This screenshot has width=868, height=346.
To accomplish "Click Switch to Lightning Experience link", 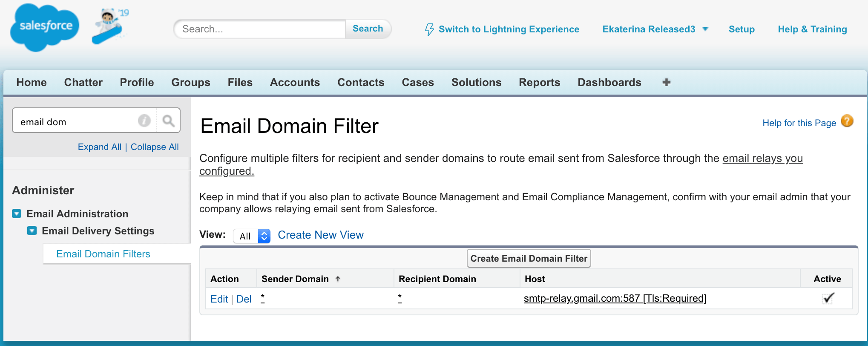I will (509, 29).
